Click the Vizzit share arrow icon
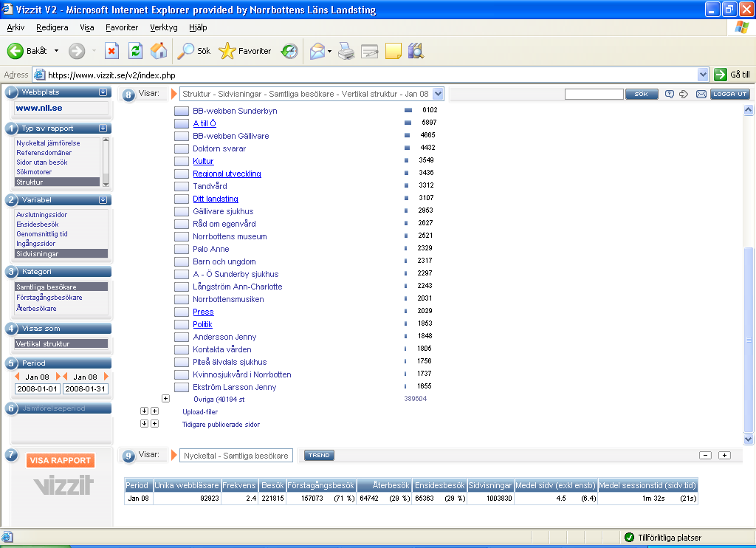The image size is (756, 548). [x=684, y=94]
